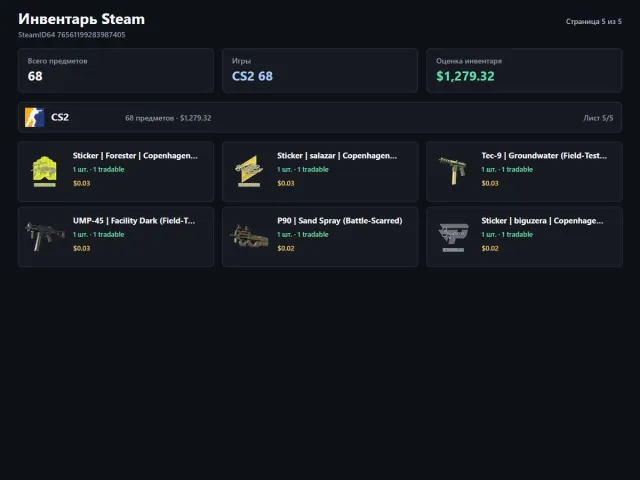Viewport: 640px width, 480px height.
Task: Click the Оценка инвентаря label
Action: tap(469, 61)
